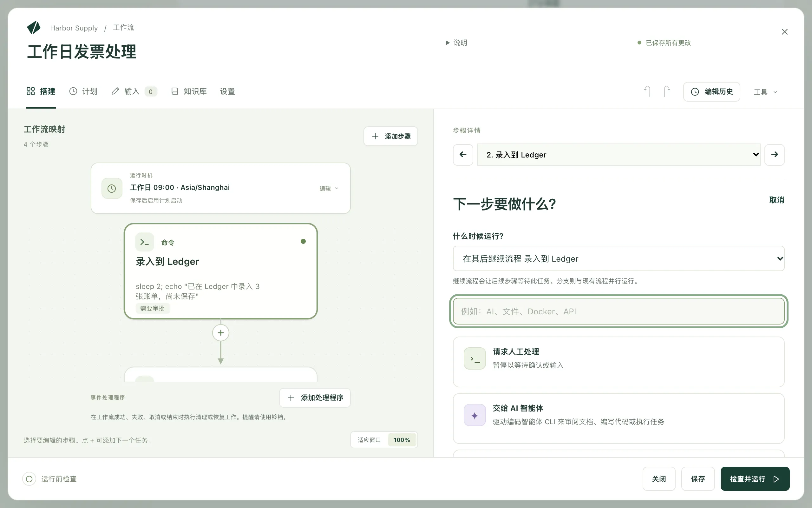Choose the 请求人工处理 option card
The height and width of the screenshot is (508, 812).
[619, 362]
